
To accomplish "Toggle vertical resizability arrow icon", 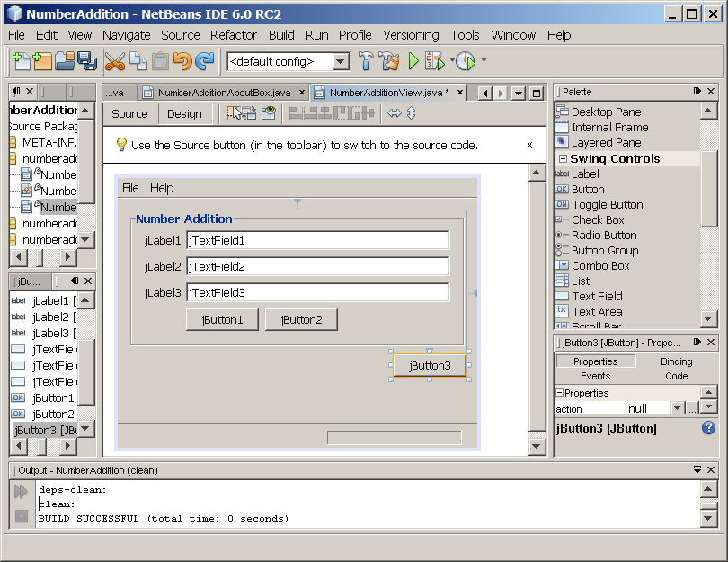I will [x=412, y=113].
